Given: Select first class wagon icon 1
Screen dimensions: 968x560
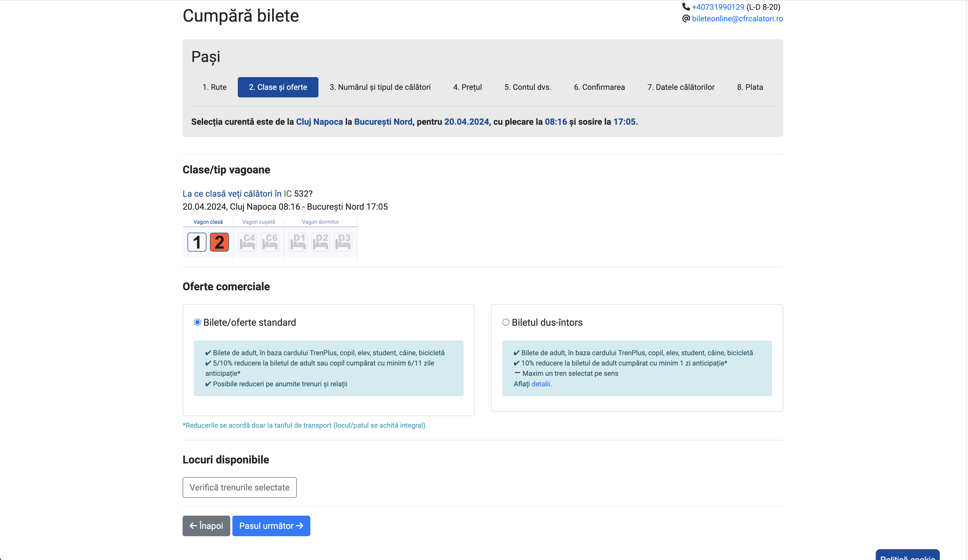Looking at the screenshot, I should (x=197, y=242).
